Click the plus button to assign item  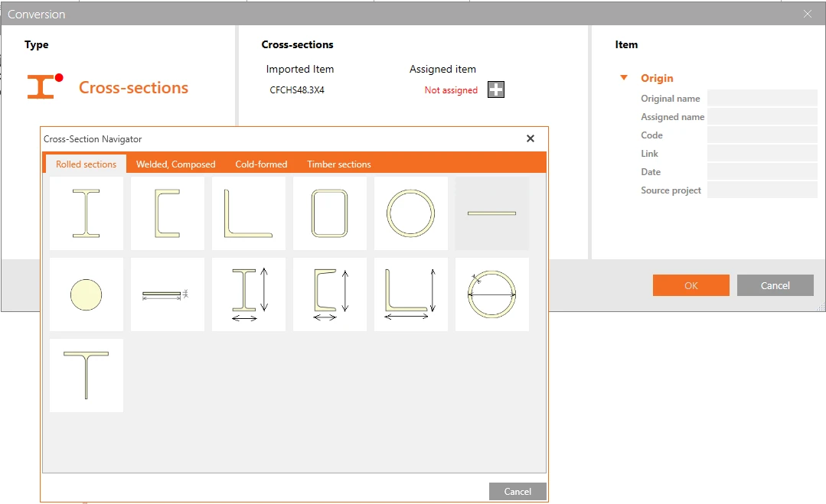[496, 89]
